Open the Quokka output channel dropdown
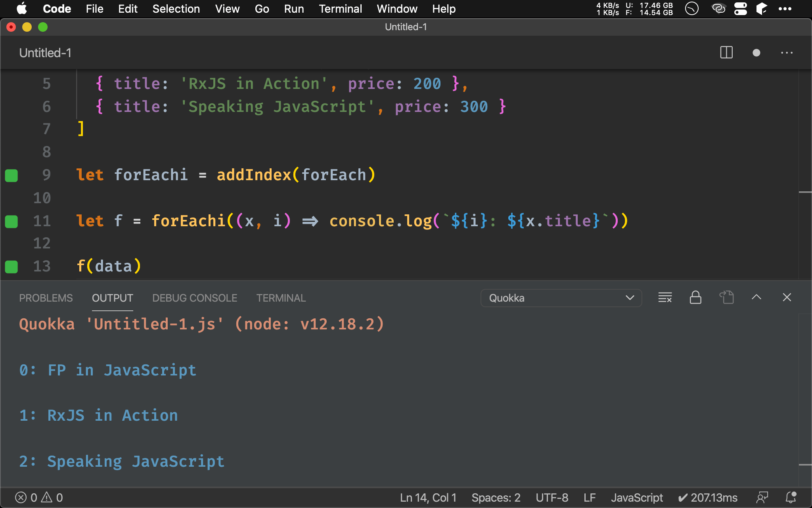The image size is (812, 508). (x=561, y=298)
